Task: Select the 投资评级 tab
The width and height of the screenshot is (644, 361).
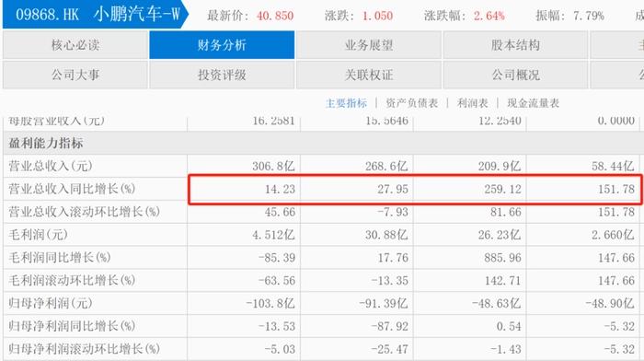Action: 222,75
